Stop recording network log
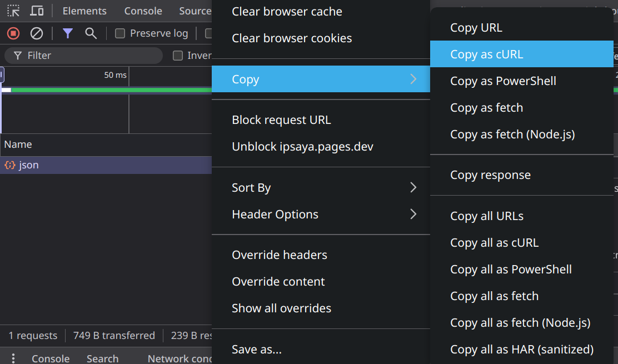The image size is (618, 364). [13, 33]
